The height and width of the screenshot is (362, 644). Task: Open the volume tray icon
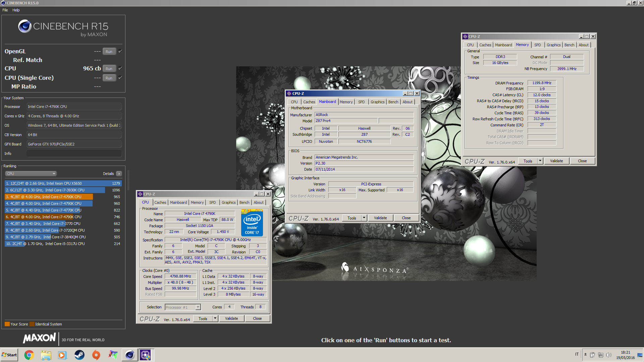609,355
